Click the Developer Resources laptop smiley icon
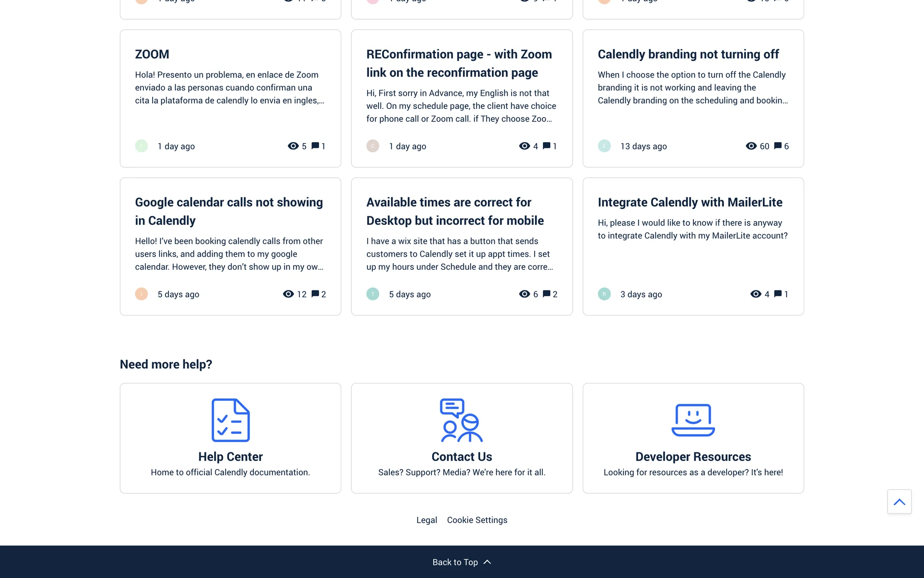The height and width of the screenshot is (578, 924). point(693,420)
